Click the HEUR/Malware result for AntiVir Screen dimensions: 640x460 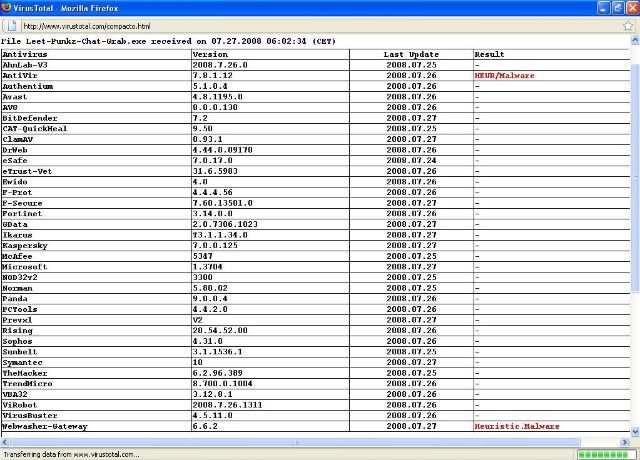504,76
